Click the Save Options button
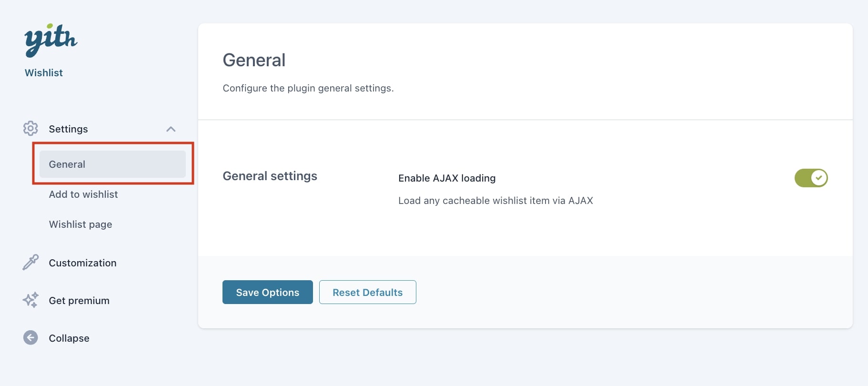868x386 pixels. click(268, 292)
